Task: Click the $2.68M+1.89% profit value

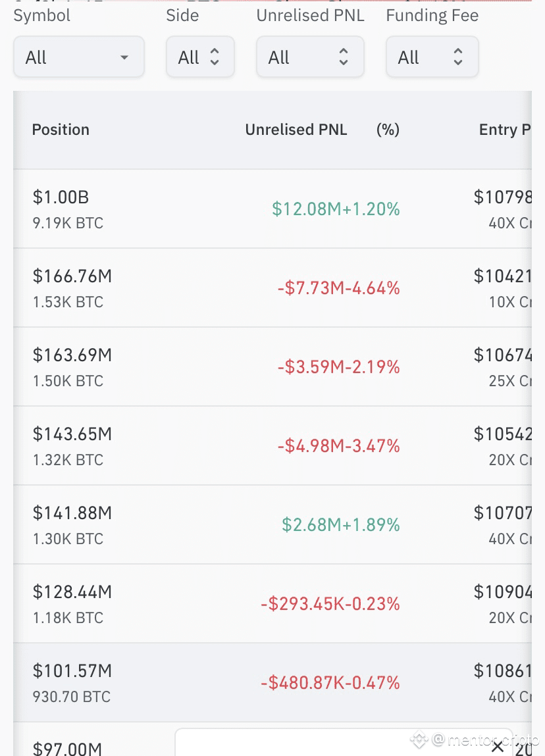Action: coord(340,524)
